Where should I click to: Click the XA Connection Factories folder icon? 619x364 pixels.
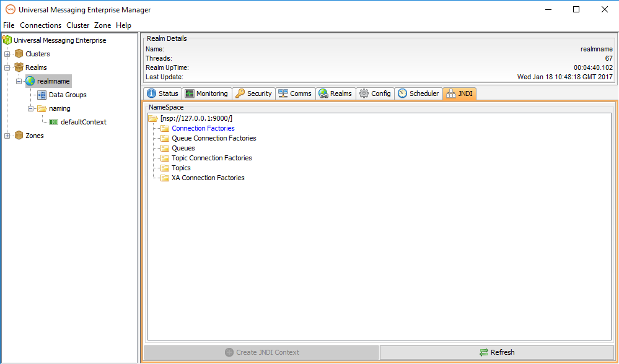pos(165,178)
